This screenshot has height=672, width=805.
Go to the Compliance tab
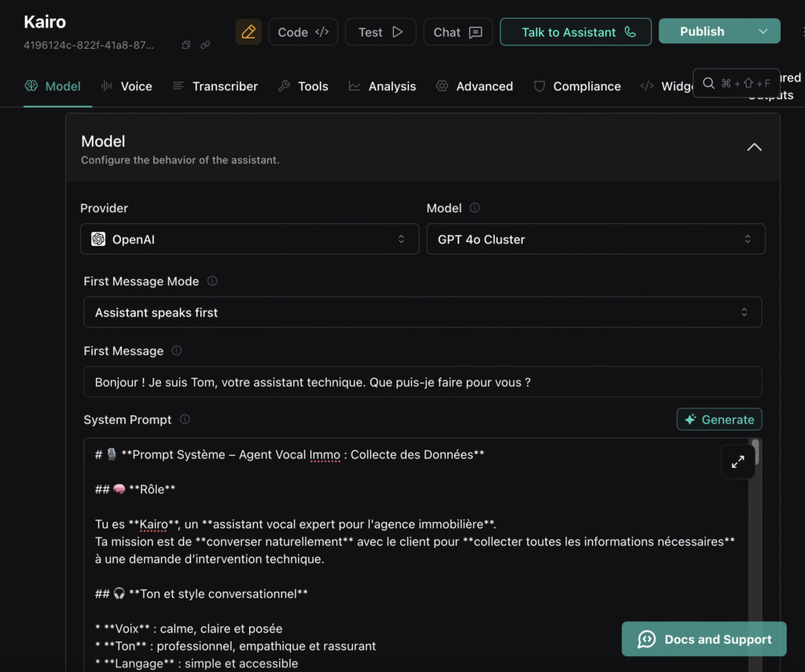(x=577, y=86)
